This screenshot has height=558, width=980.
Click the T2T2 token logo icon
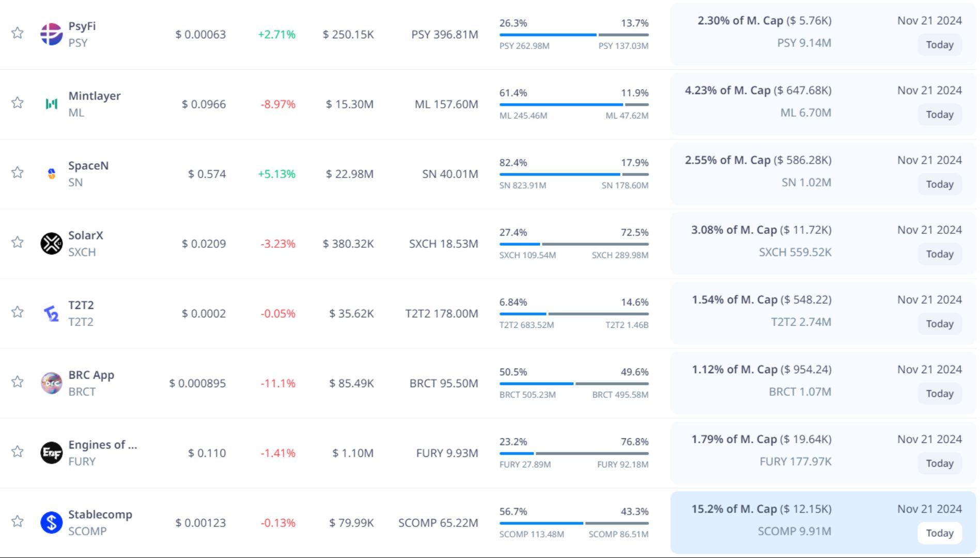pyautogui.click(x=51, y=313)
